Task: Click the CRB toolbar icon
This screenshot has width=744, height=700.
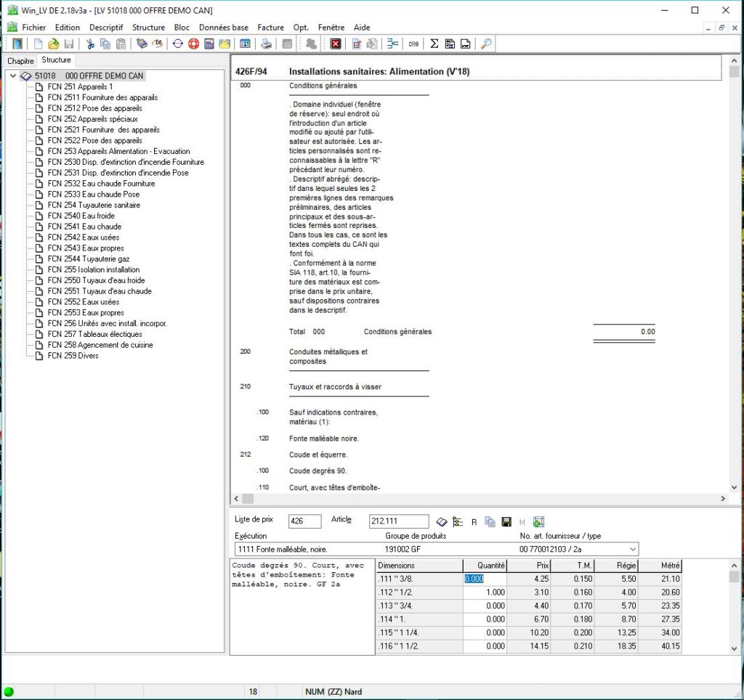Action: tap(413, 44)
